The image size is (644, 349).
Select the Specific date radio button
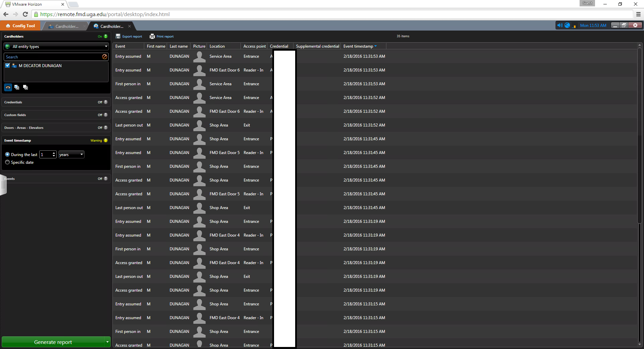[x=7, y=162]
